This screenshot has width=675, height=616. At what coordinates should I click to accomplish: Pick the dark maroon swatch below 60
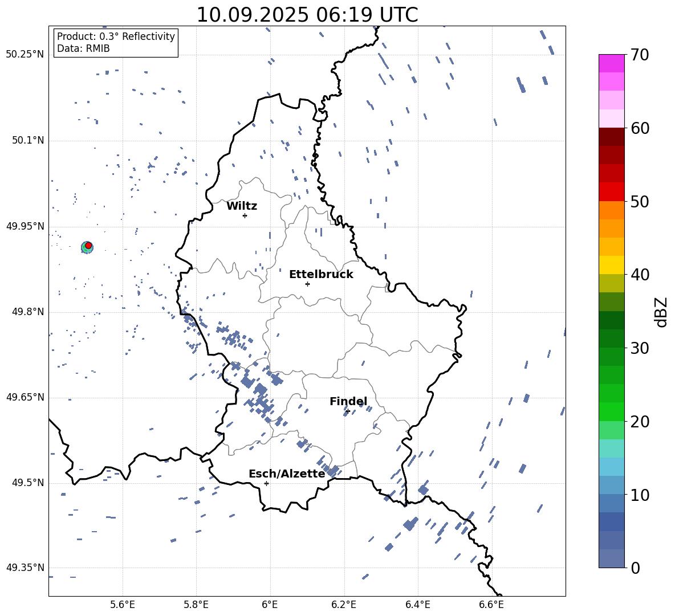(x=612, y=137)
